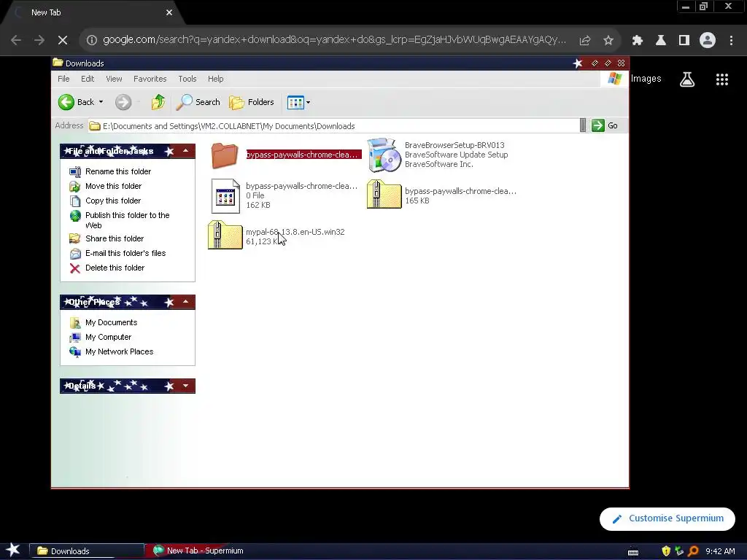Click the Explorer address path field
747x560 pixels.
tap(333, 125)
